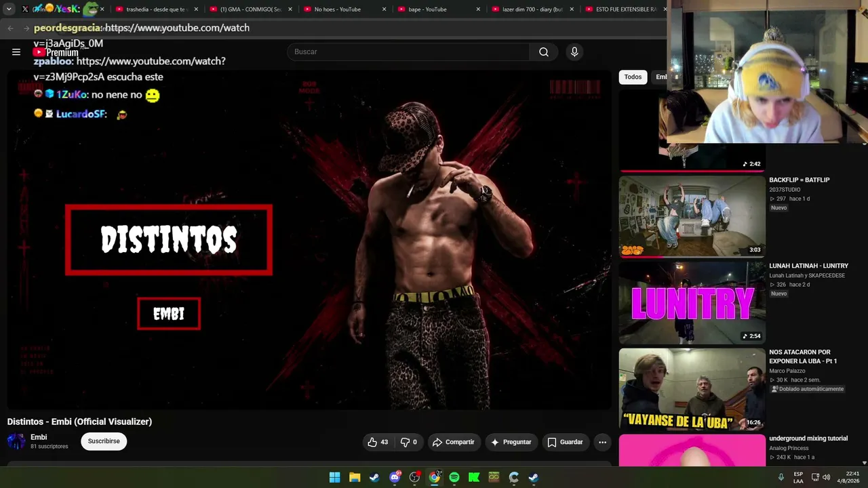Viewport: 868px width, 488px height.
Task: Open LUNAH LATINAH - LUNITRY title
Action: (808, 266)
